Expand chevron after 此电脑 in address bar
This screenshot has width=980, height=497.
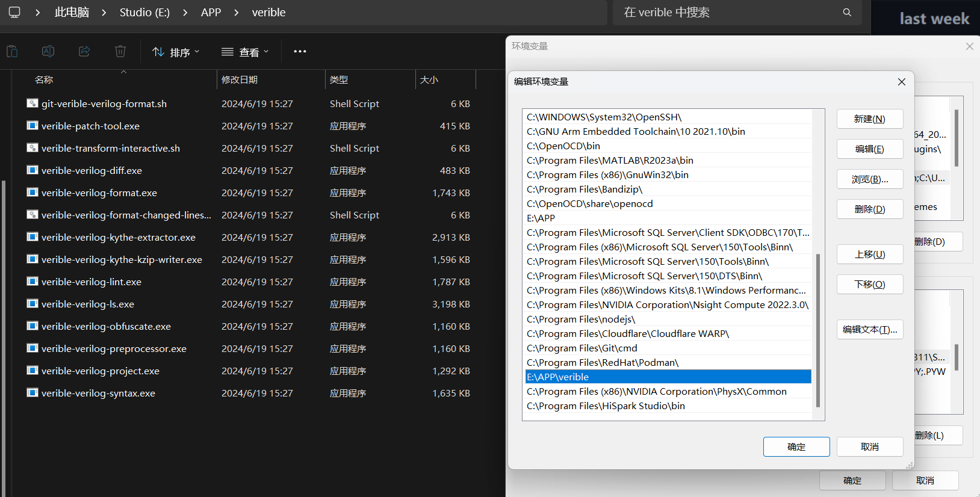tap(104, 13)
